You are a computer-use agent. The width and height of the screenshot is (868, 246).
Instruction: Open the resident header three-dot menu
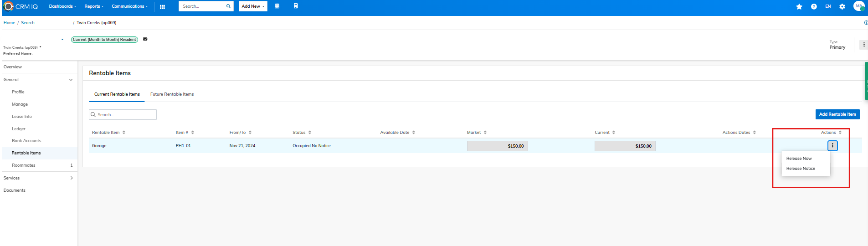click(863, 45)
